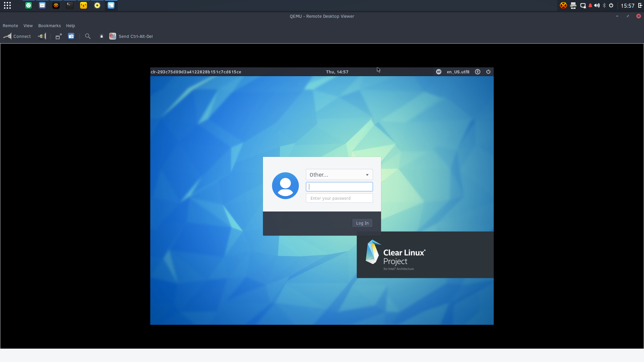Maximize the Remote Desktop Viewer window
The height and width of the screenshot is (362, 644).
628,16
